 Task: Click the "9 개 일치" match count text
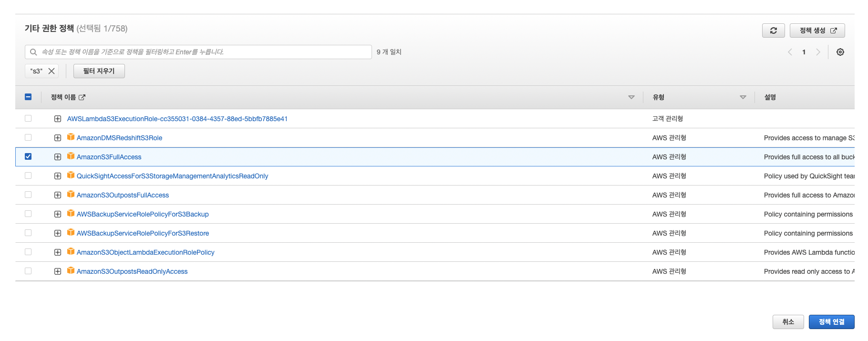coord(389,52)
